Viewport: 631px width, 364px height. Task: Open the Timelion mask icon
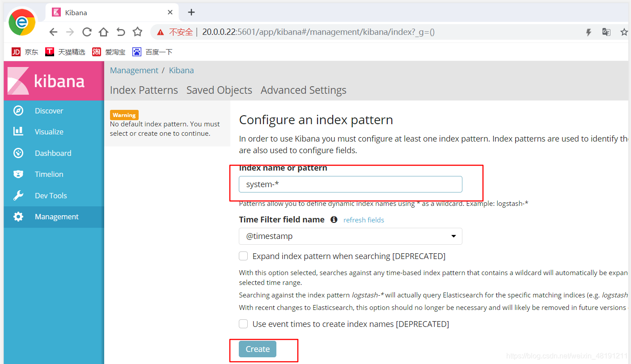point(18,174)
